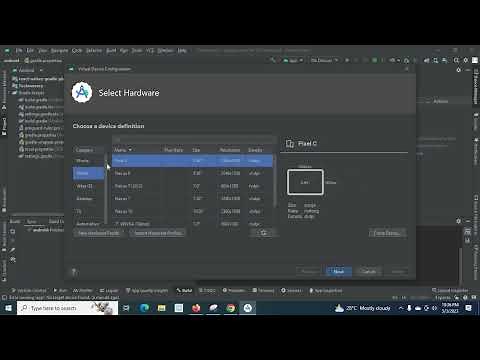
Task: Open the Refactor menu
Action: click(x=94, y=51)
